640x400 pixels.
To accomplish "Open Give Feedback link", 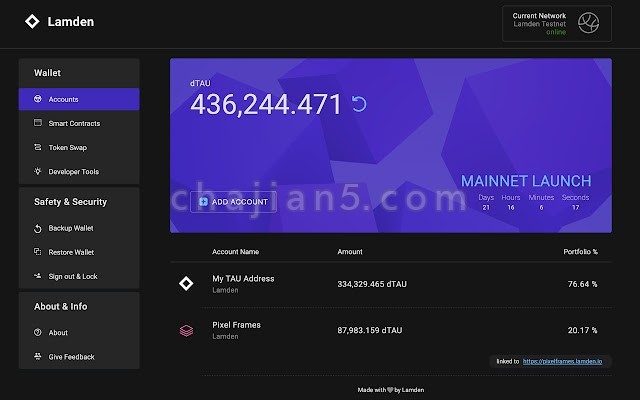I will pyautogui.click(x=79, y=357).
